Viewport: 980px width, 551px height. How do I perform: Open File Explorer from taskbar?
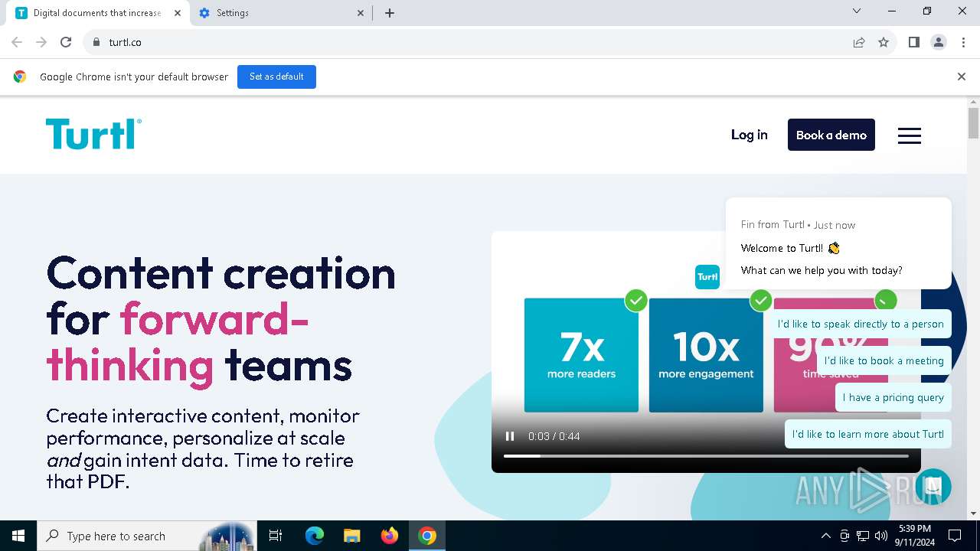(352, 536)
